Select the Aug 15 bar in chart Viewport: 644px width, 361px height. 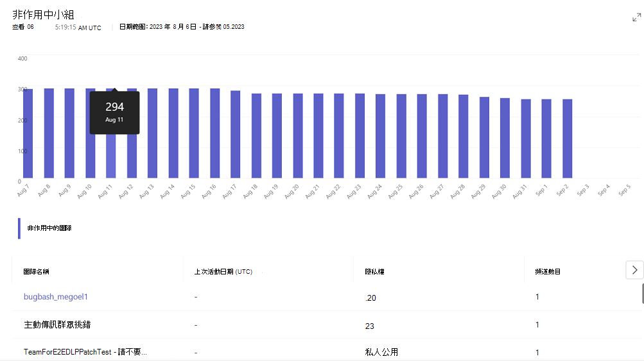click(194, 133)
